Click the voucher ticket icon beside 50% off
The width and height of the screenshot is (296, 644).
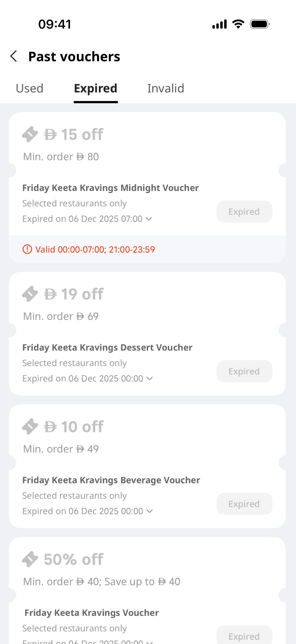click(x=30, y=559)
